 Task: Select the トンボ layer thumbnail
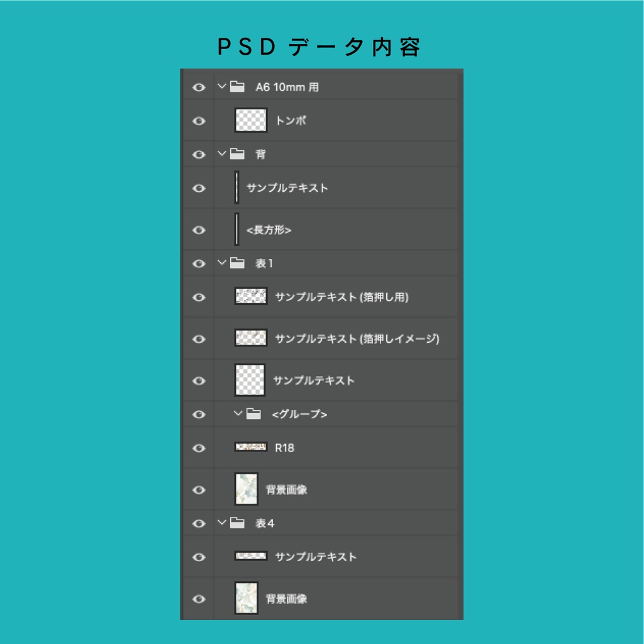[250, 120]
